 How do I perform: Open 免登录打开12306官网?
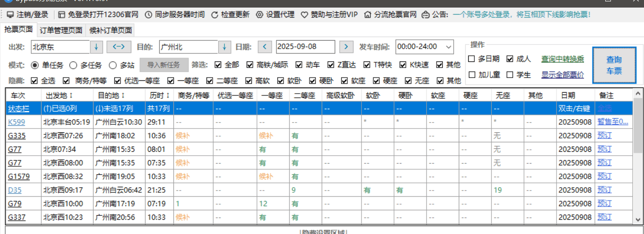click(98, 15)
